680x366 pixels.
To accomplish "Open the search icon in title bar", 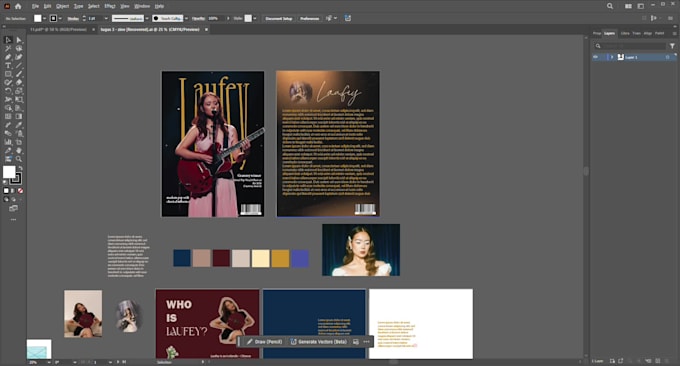I will point(610,6).
